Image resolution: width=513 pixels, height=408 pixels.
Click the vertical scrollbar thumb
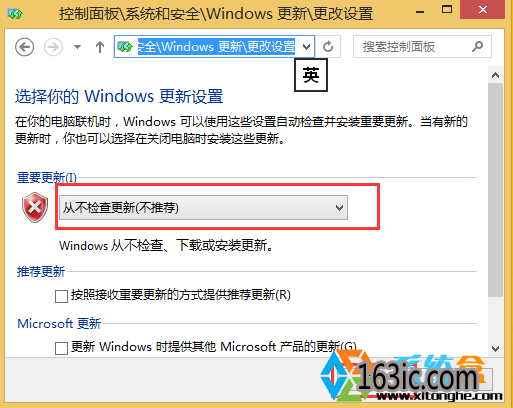(x=495, y=190)
